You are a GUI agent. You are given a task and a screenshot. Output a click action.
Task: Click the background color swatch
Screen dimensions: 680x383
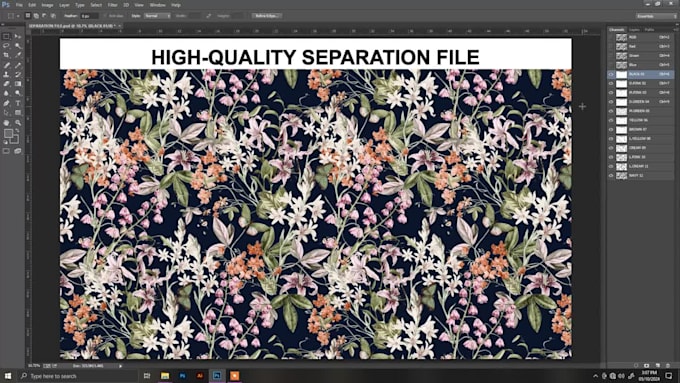[x=15, y=140]
